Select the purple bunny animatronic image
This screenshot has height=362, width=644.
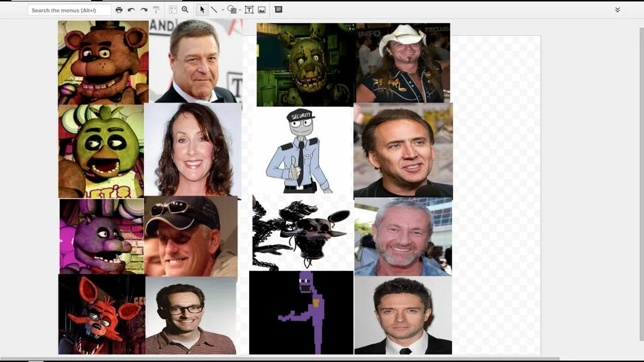tap(101, 236)
